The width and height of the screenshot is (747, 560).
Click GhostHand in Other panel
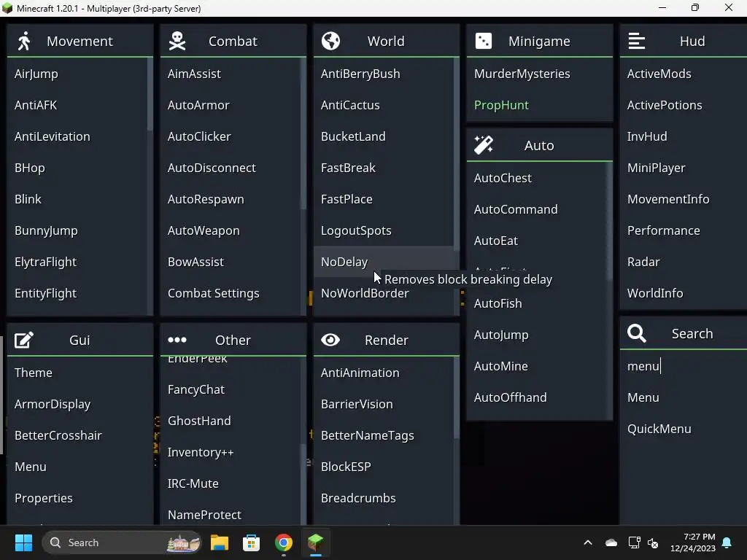click(231, 421)
